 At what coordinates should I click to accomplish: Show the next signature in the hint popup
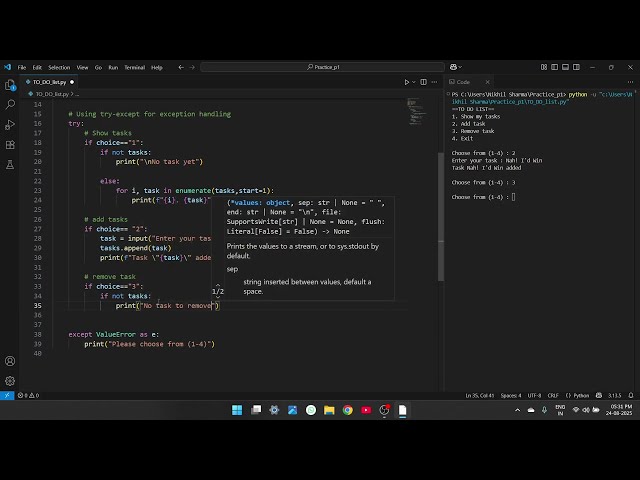point(218,298)
